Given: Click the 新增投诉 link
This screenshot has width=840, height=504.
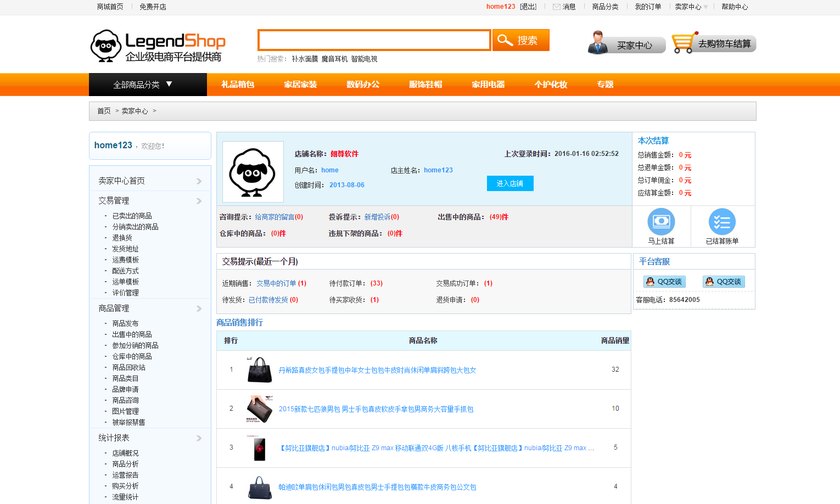Looking at the screenshot, I should pos(377,217).
